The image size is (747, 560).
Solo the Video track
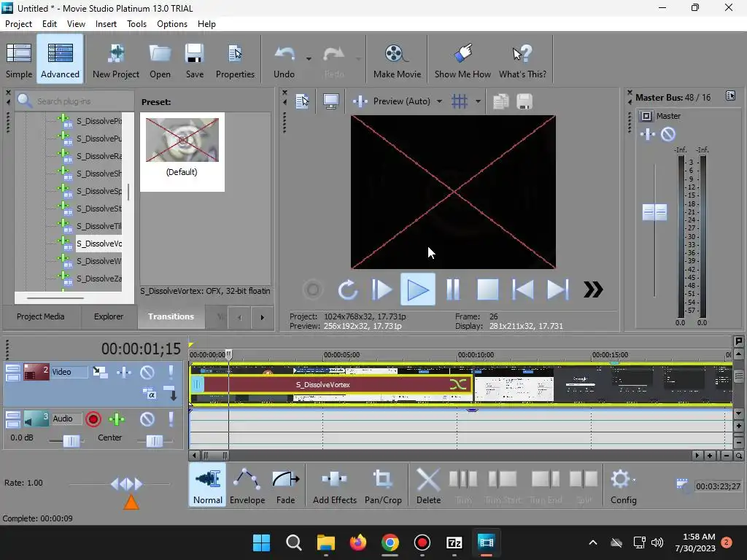171,372
